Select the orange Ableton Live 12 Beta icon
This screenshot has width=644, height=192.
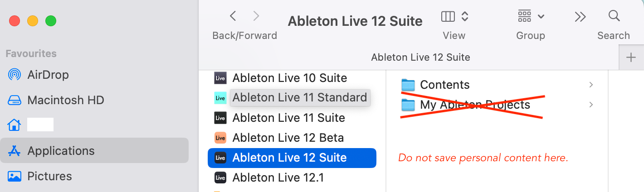tap(220, 138)
